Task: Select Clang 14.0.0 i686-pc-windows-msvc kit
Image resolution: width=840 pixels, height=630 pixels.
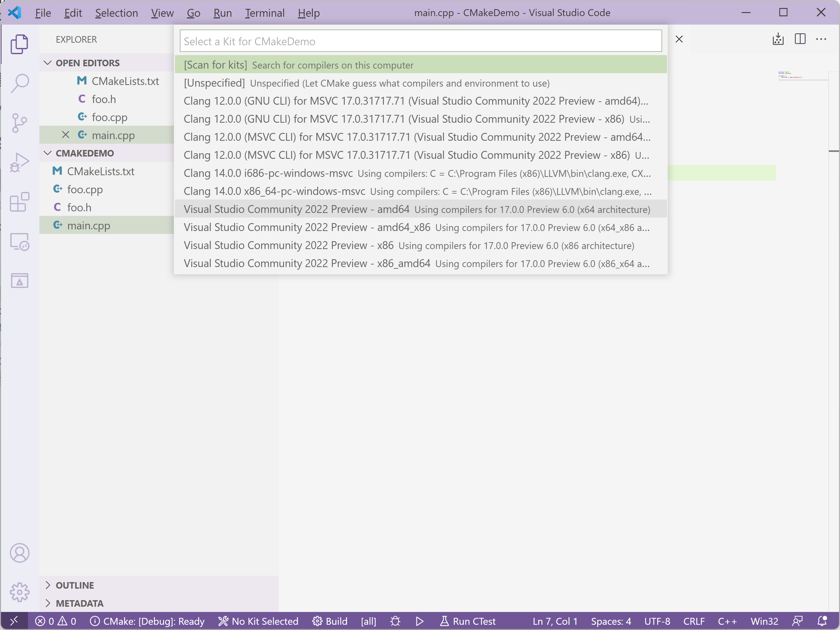Action: click(x=421, y=173)
